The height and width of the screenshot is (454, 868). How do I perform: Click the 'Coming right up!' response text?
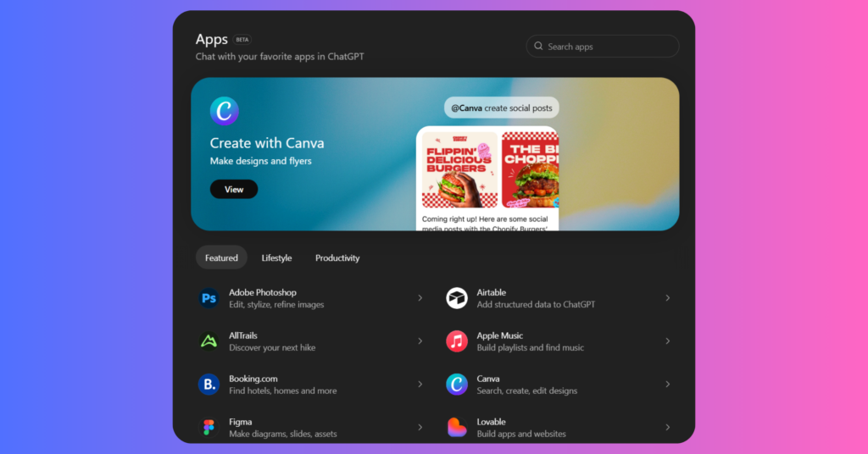[485, 224]
